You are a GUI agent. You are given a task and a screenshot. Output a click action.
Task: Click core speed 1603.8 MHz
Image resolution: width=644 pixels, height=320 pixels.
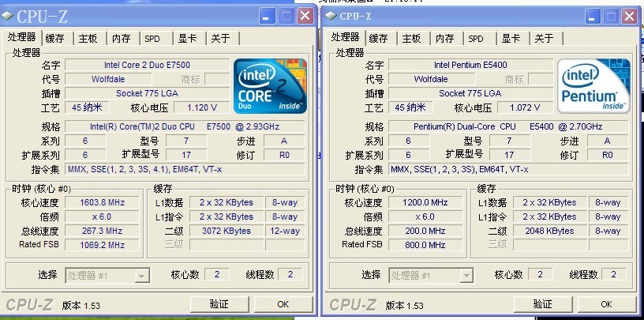103,202
